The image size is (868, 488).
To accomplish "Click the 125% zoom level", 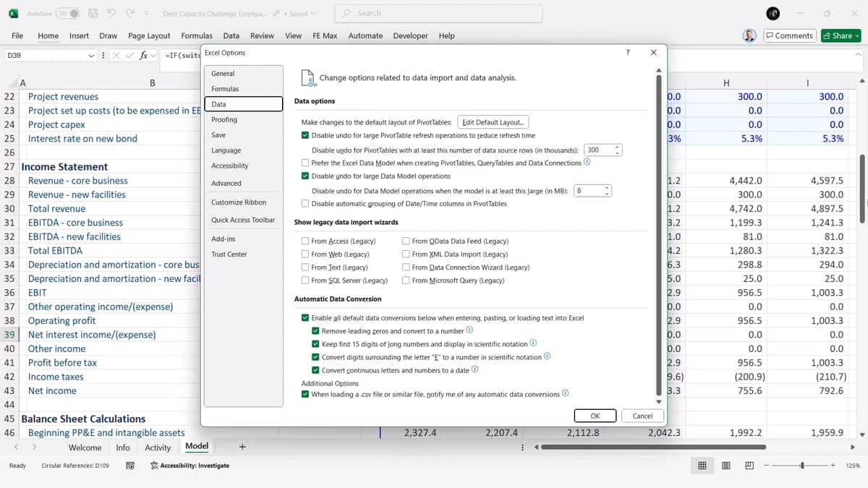I will (x=853, y=466).
